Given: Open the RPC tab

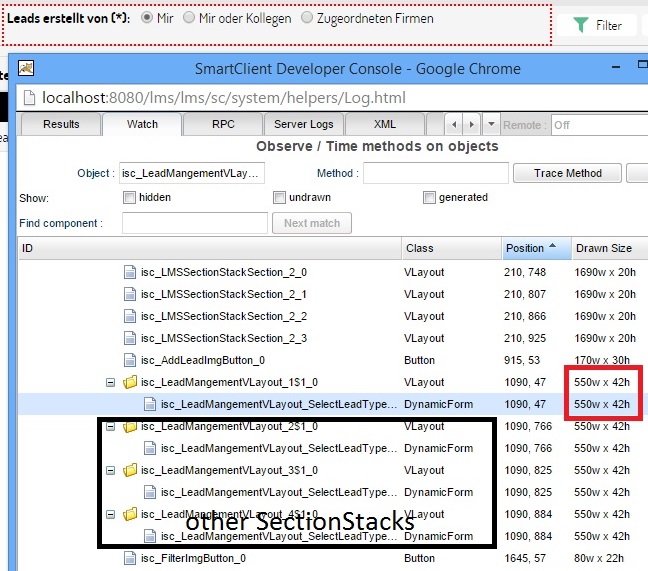Looking at the screenshot, I should click(223, 125).
